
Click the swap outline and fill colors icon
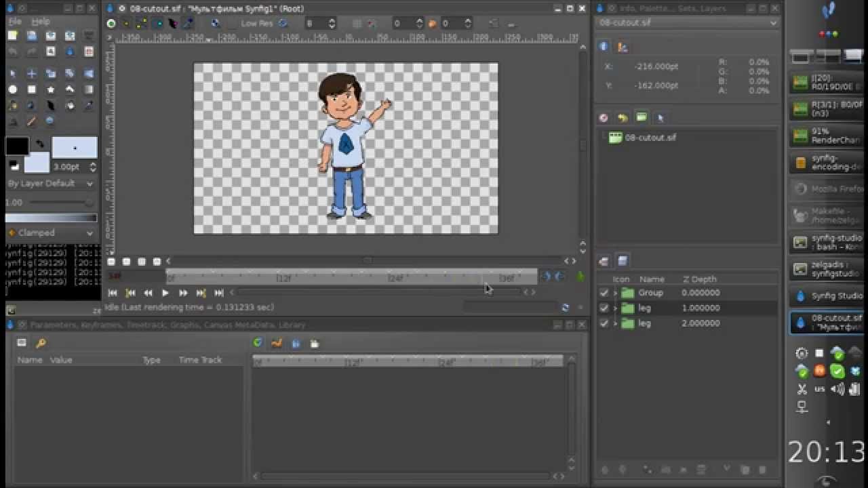click(40, 143)
